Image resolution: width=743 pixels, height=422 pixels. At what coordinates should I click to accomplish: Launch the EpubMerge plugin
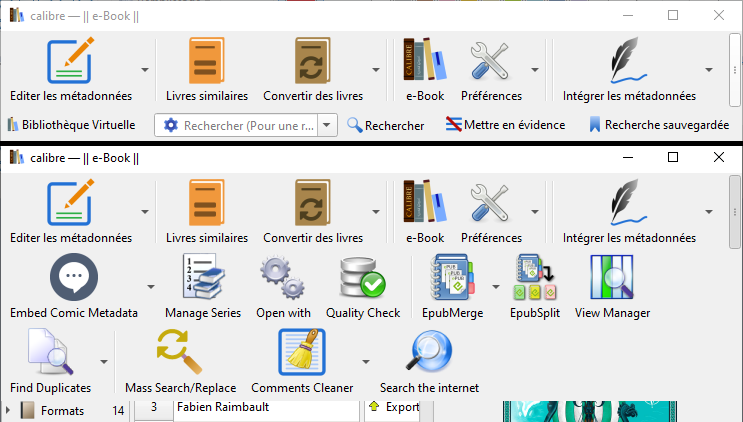coord(452,287)
